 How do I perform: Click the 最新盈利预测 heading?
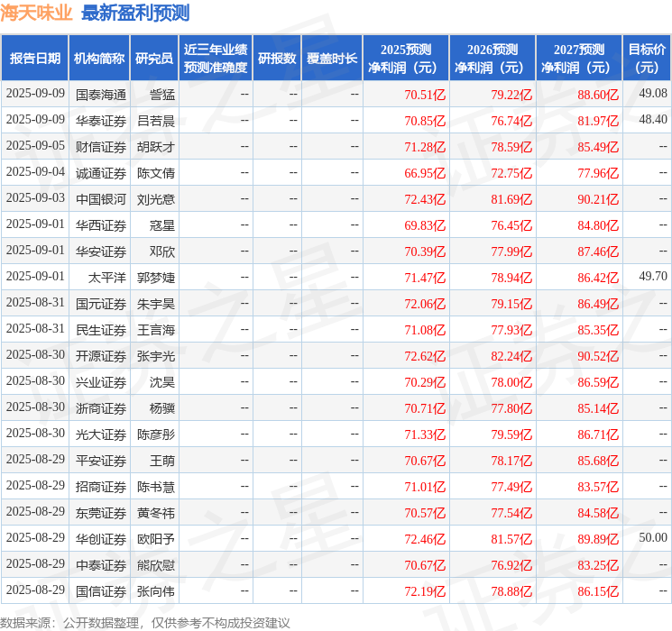135,13
